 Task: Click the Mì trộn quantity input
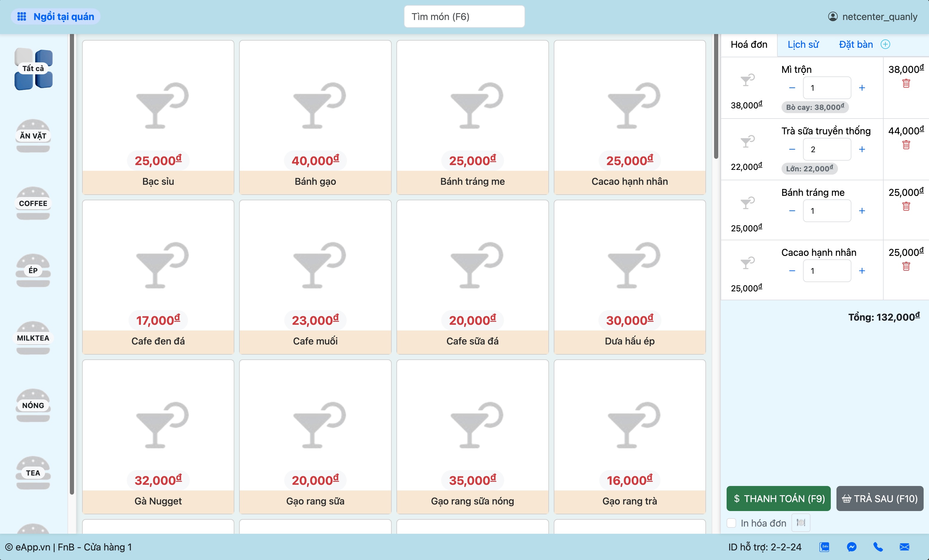pos(827,88)
